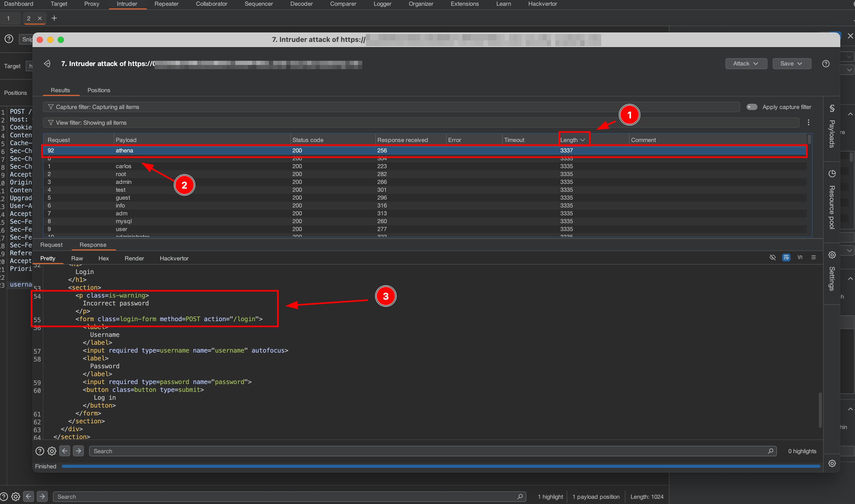The height and width of the screenshot is (504, 855).
Task: Click the gear at the bottom of the side panel
Action: click(832, 463)
